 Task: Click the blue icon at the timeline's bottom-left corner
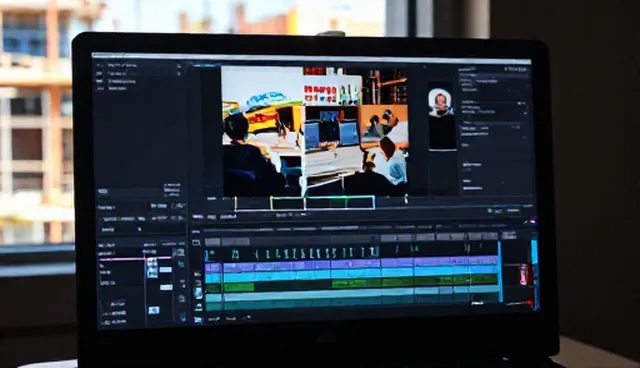198,320
